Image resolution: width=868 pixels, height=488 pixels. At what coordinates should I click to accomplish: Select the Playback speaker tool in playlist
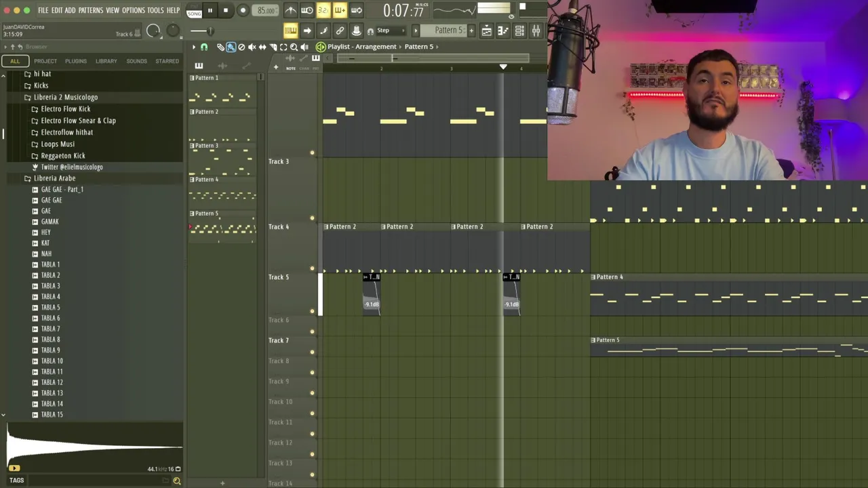pyautogui.click(x=304, y=47)
